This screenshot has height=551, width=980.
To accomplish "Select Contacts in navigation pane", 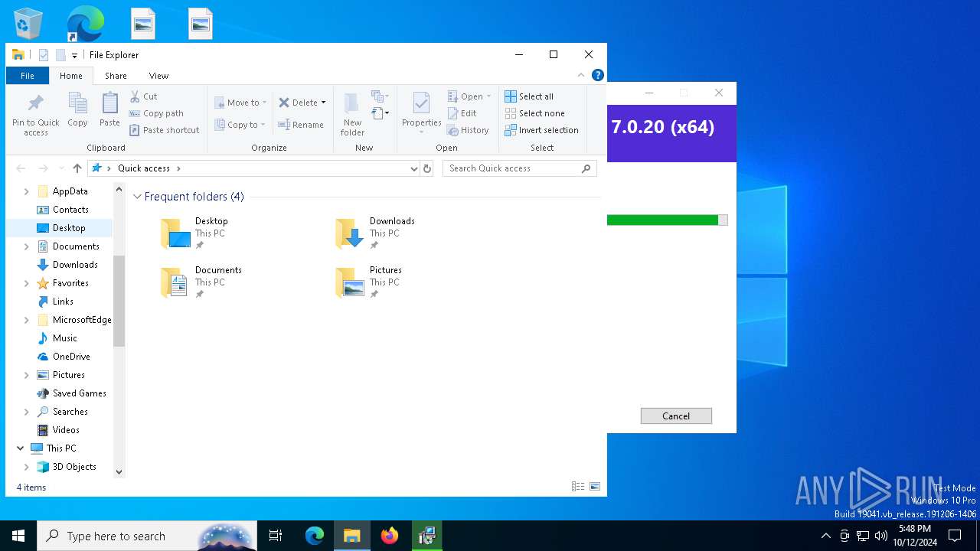I will pos(63,210).
